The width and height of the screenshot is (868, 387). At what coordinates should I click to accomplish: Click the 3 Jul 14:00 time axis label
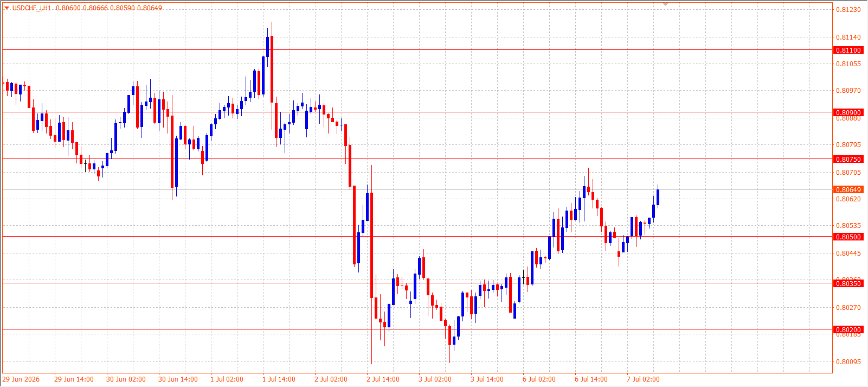pyautogui.click(x=487, y=379)
